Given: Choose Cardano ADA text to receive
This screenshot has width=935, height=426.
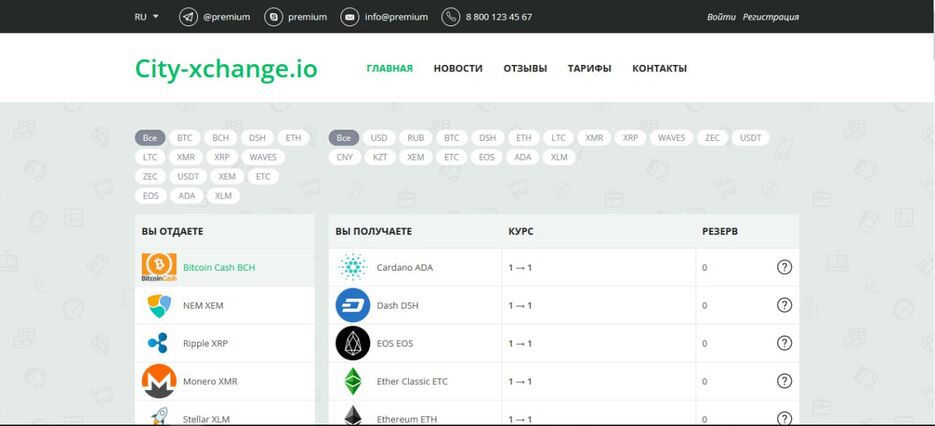Looking at the screenshot, I should coord(405,268).
